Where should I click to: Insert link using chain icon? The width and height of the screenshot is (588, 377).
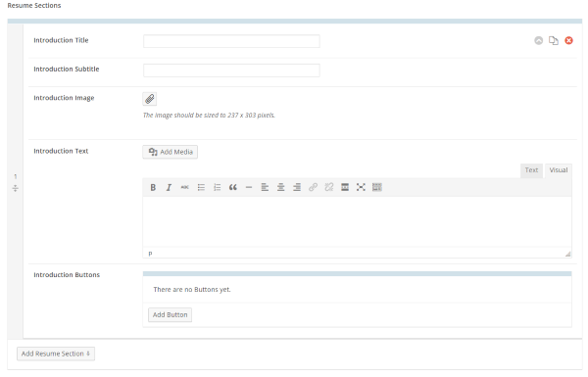click(x=313, y=187)
